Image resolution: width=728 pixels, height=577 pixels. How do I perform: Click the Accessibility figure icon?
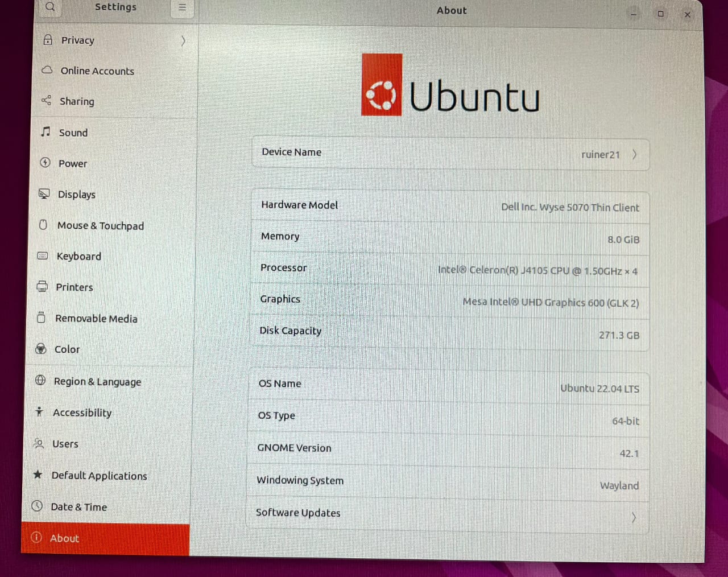point(39,411)
